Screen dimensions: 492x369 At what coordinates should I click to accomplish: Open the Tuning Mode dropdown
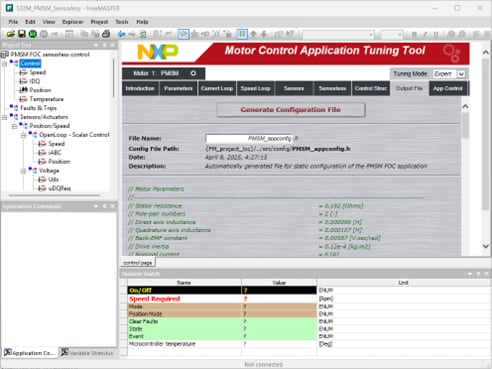coord(461,74)
